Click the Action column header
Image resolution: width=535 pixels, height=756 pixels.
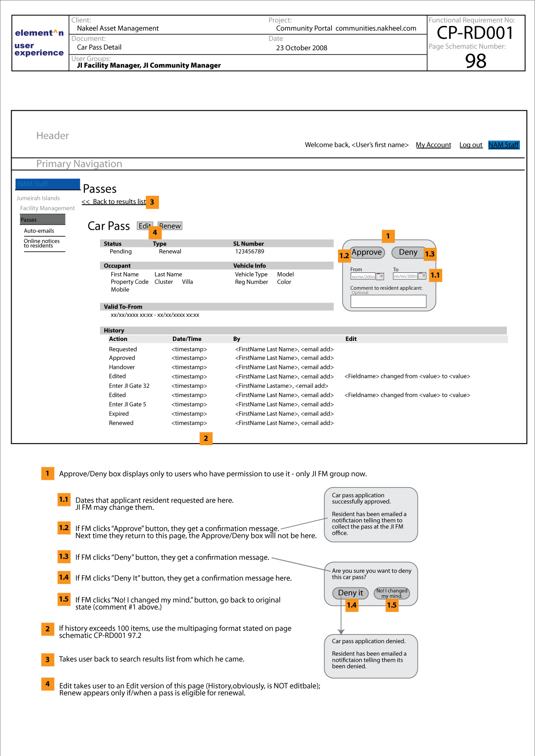(118, 339)
